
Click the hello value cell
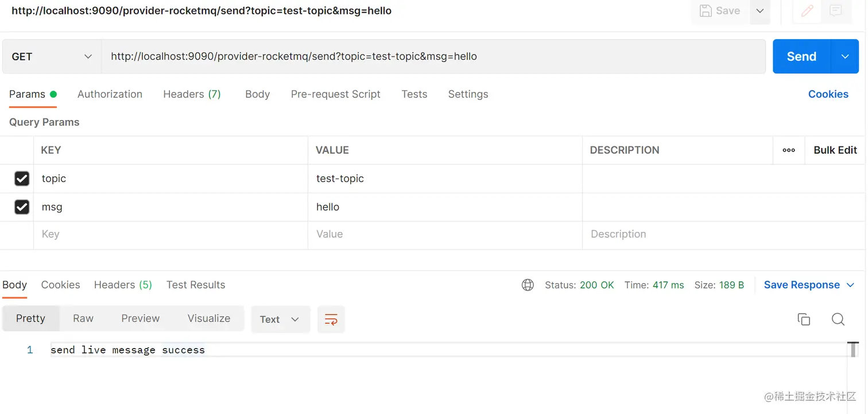(x=445, y=207)
